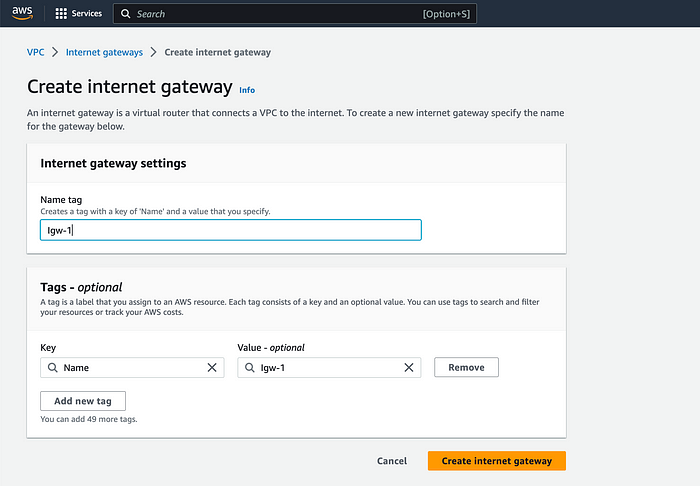Viewport: 700px width, 486px height.
Task: Go to the VPC breadcrumb
Action: click(35, 52)
